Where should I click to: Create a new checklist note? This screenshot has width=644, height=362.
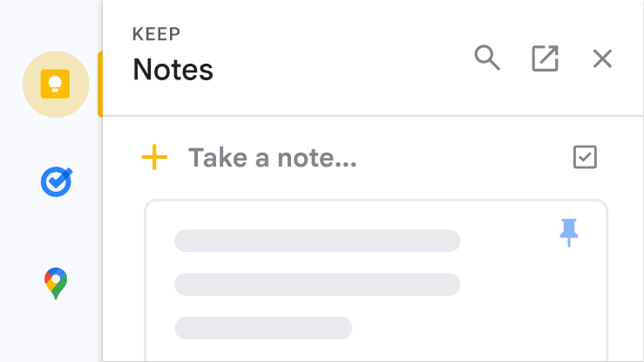tap(585, 157)
